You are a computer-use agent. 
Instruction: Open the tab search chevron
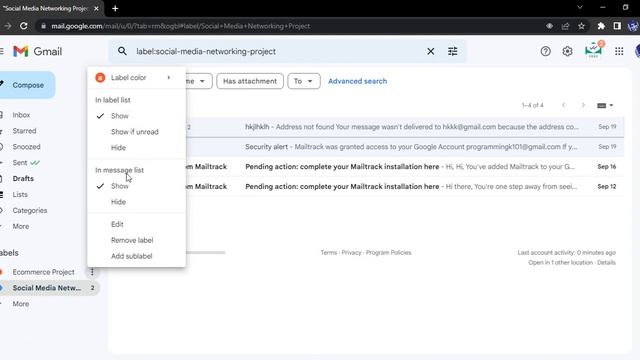pyautogui.click(x=580, y=7)
